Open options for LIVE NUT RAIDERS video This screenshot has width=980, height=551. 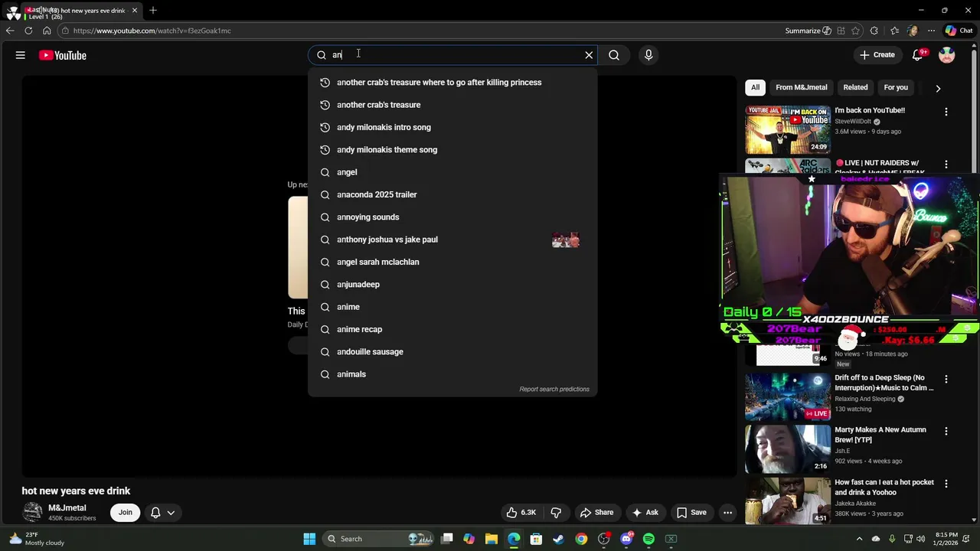(946, 165)
